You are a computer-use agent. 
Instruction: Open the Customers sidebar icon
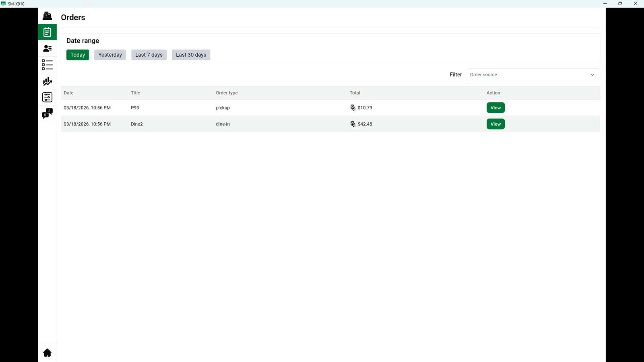click(x=47, y=48)
